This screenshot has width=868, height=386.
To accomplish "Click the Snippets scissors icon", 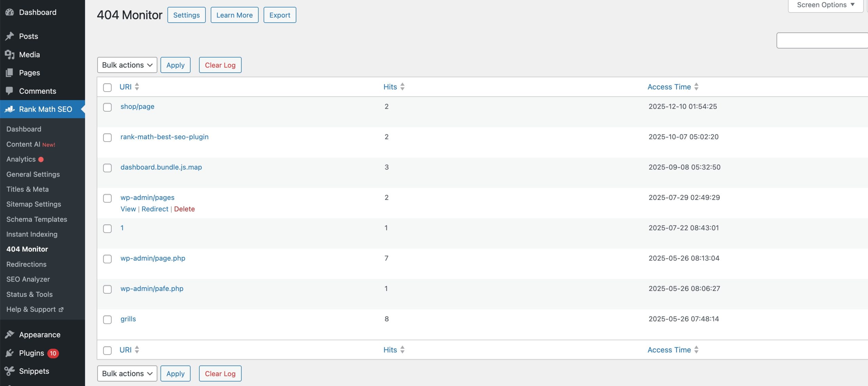I will pos(9,371).
